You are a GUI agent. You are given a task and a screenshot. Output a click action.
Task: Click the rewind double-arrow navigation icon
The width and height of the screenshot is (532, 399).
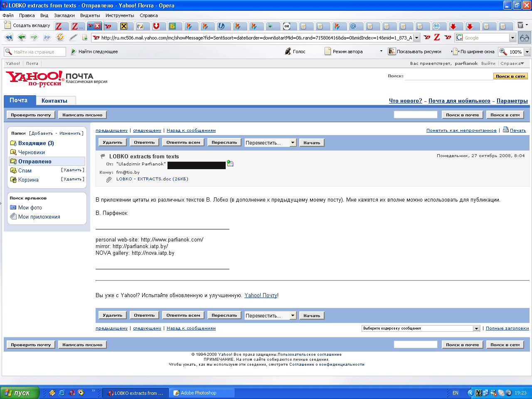pyautogui.click(x=9, y=37)
